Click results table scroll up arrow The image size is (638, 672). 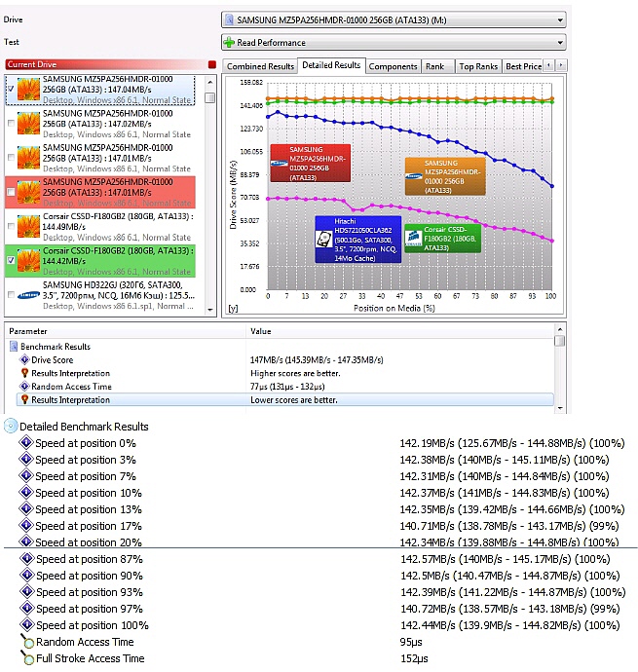coord(559,329)
